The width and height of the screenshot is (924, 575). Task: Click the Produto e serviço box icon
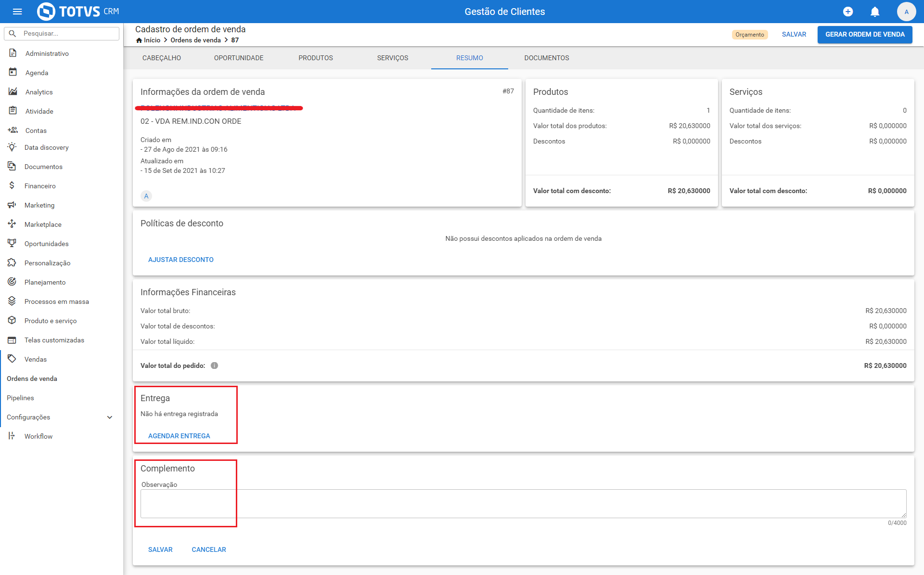click(12, 320)
